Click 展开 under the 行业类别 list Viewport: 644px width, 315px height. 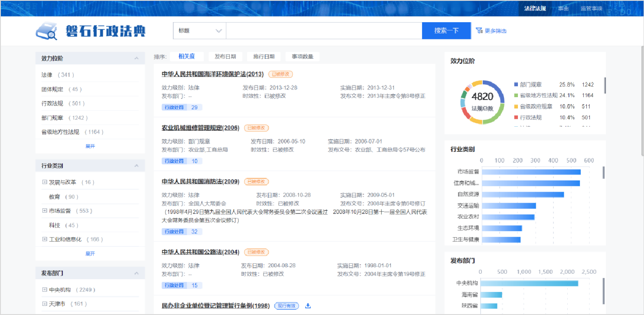pyautogui.click(x=90, y=254)
